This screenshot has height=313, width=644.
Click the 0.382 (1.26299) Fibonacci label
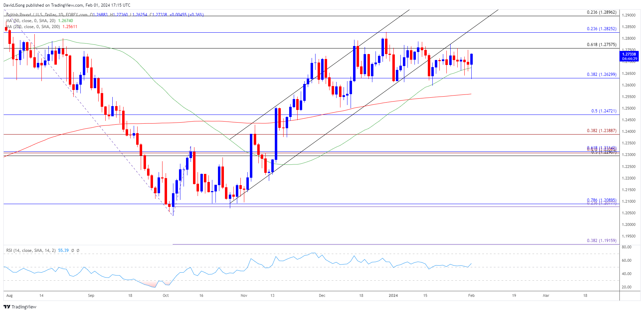click(602, 74)
